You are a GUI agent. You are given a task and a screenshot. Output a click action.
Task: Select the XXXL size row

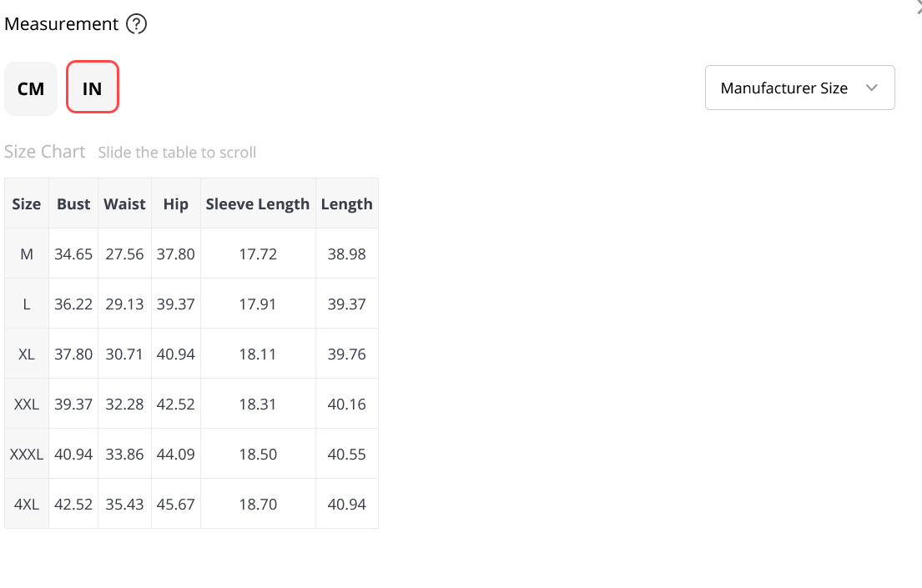[x=192, y=454]
